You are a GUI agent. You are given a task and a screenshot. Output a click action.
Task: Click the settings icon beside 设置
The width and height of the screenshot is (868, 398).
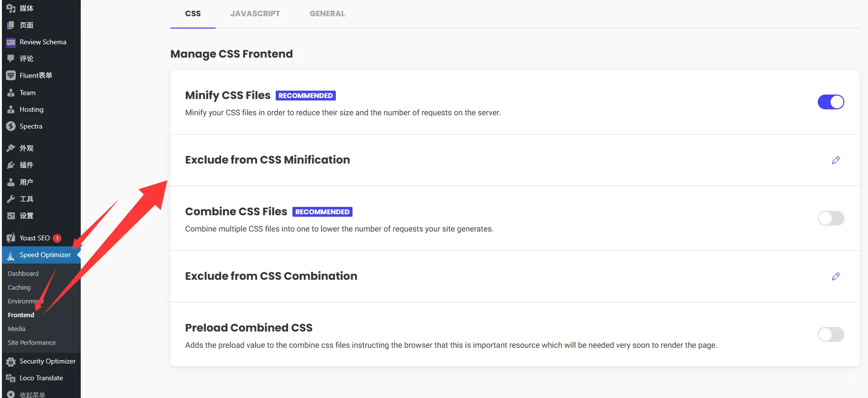(11, 216)
